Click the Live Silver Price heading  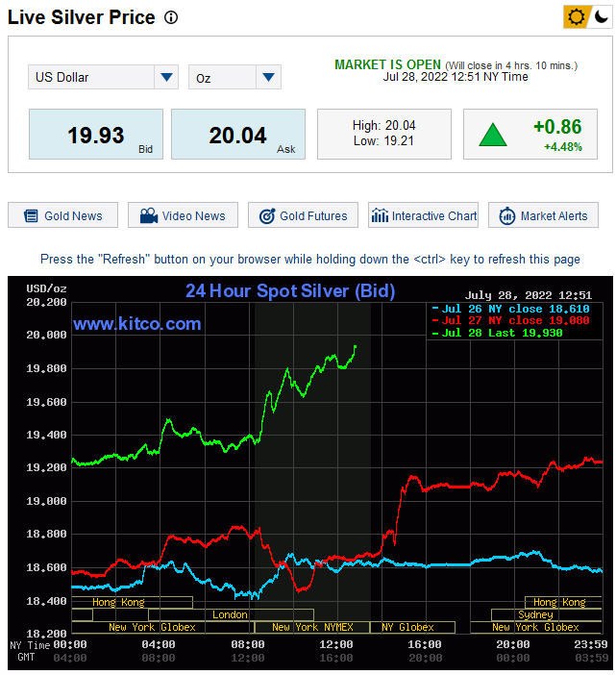point(82,17)
